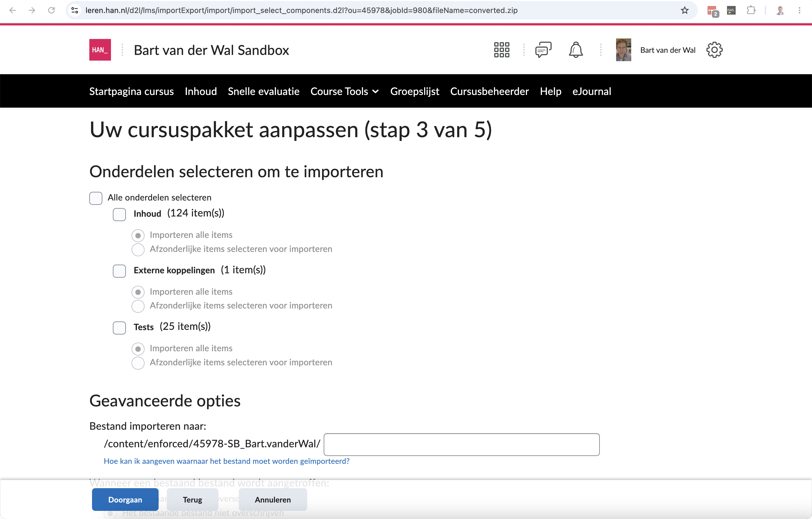Select Afzonderlijke items selecteren under Inhoud

pyautogui.click(x=138, y=249)
